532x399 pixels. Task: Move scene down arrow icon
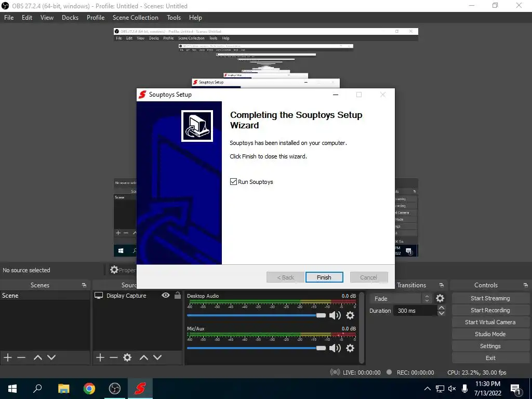(51, 357)
